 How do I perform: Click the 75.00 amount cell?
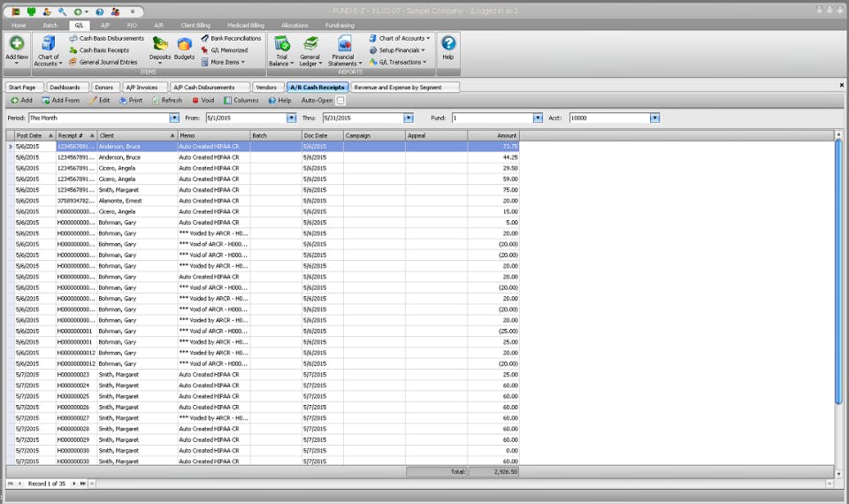[493, 190]
